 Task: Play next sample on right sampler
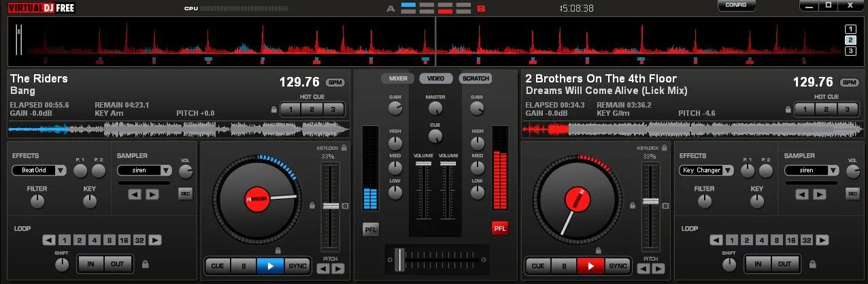point(819,194)
